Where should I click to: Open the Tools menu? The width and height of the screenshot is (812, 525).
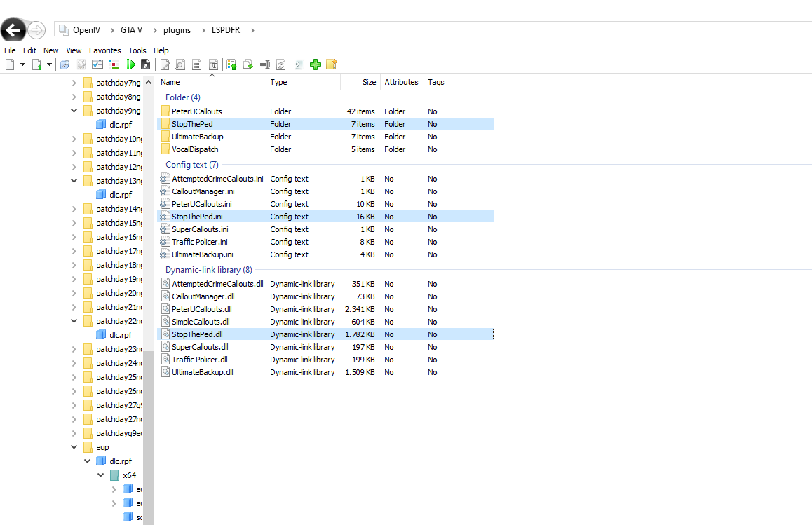tap(137, 50)
